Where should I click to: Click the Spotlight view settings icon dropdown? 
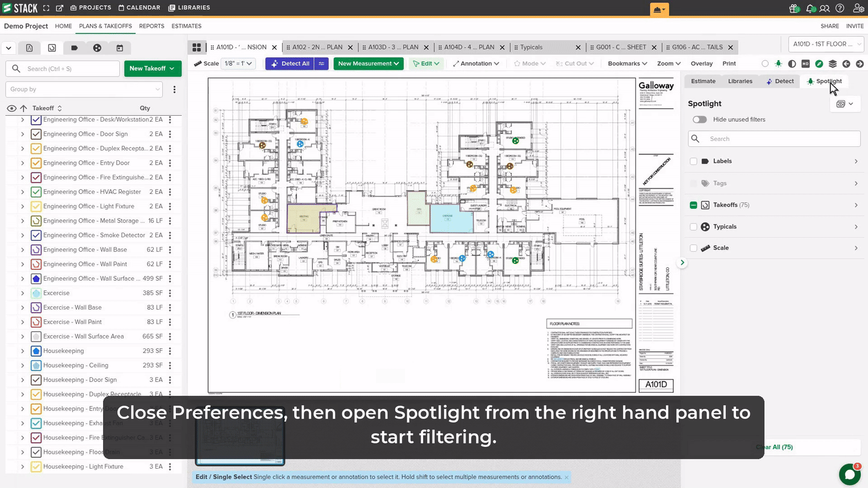845,104
